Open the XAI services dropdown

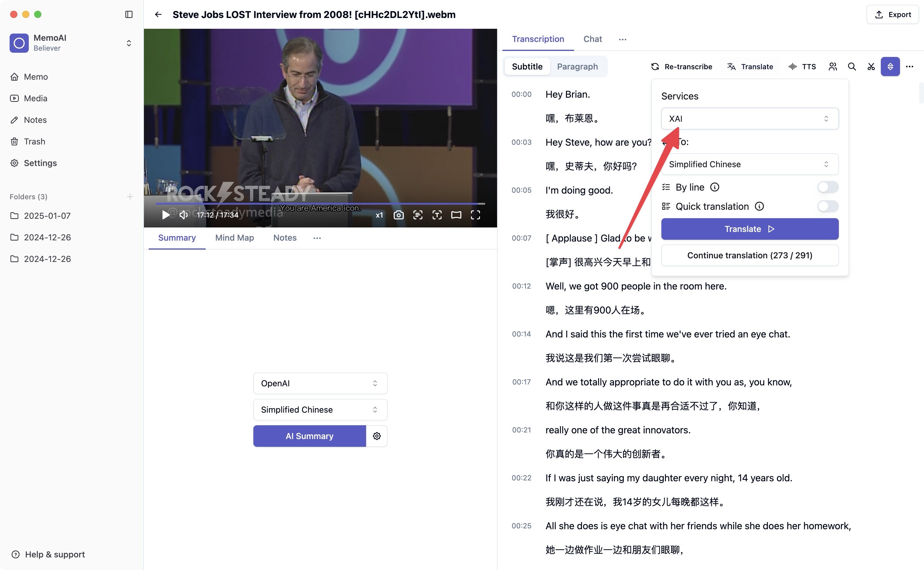pos(750,119)
